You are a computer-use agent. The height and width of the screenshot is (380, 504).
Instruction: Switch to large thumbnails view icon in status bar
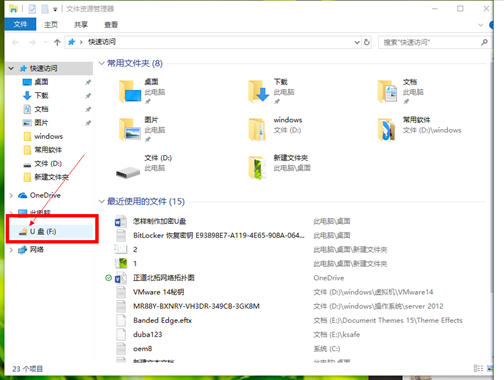(490, 368)
